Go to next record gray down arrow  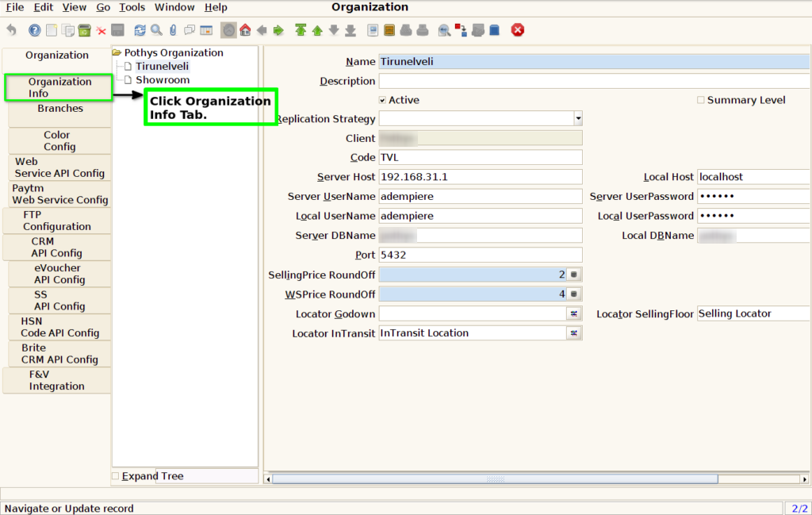(x=334, y=30)
